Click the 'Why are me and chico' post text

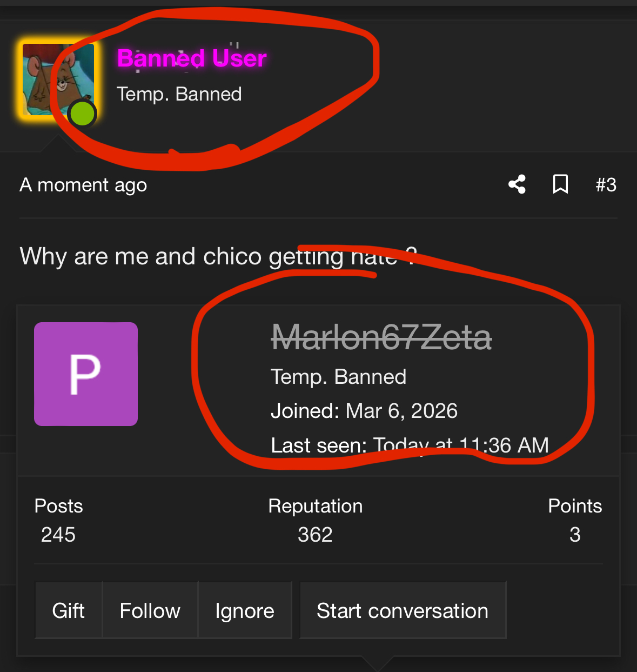tap(140, 256)
